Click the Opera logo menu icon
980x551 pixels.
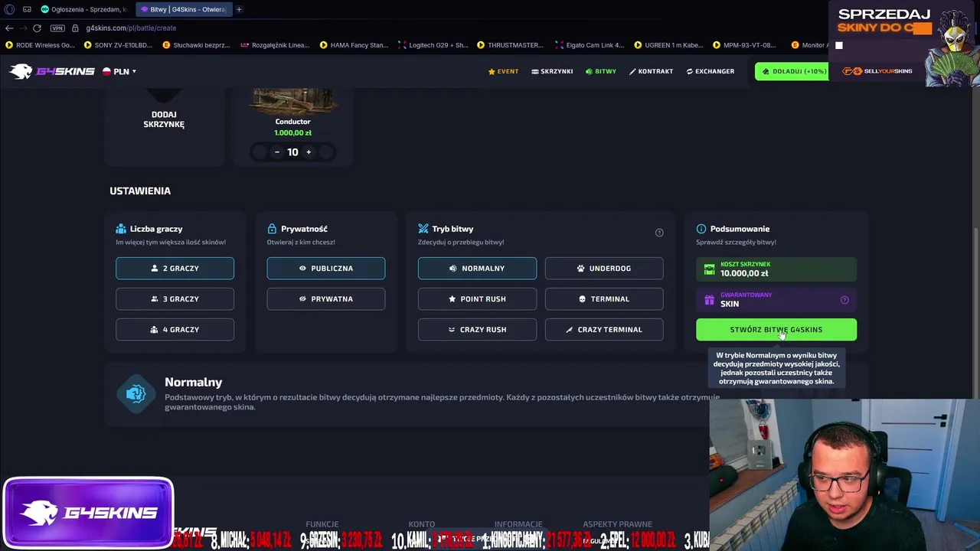pos(9,9)
